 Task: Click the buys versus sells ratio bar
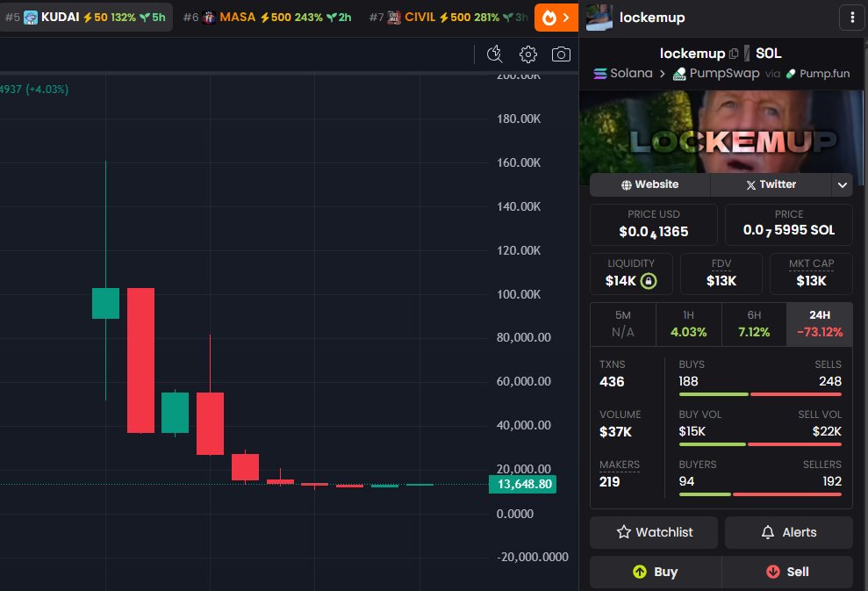click(760, 394)
